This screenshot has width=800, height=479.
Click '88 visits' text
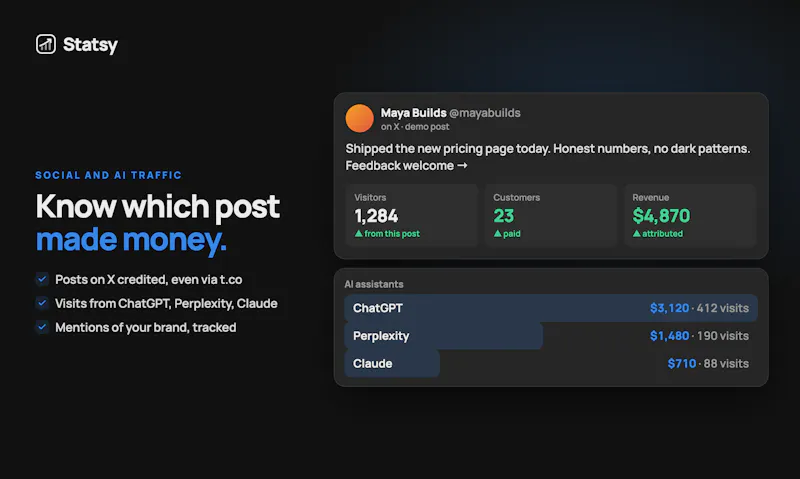pos(727,363)
